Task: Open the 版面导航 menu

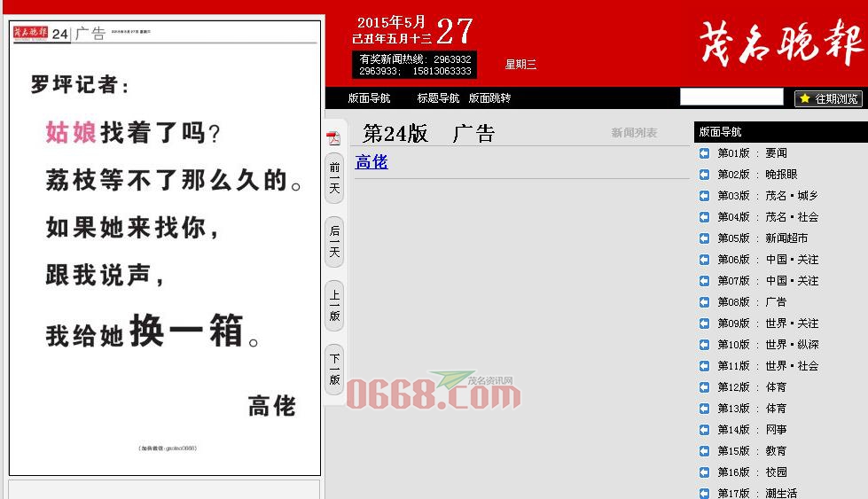Action: tap(369, 98)
